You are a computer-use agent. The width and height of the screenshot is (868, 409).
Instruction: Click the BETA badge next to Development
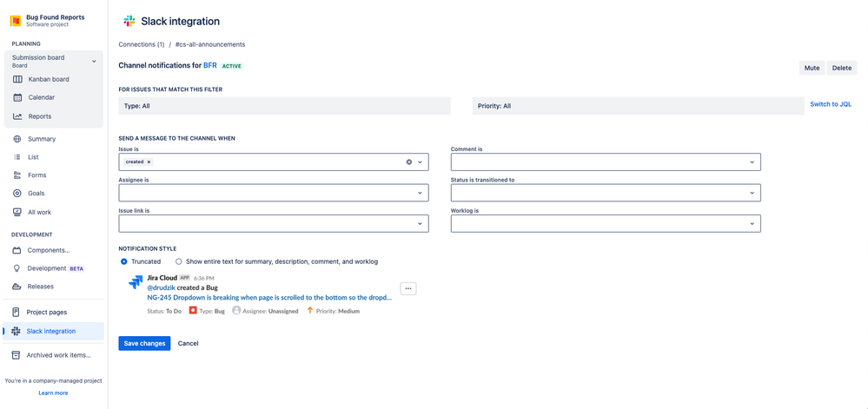(76, 268)
